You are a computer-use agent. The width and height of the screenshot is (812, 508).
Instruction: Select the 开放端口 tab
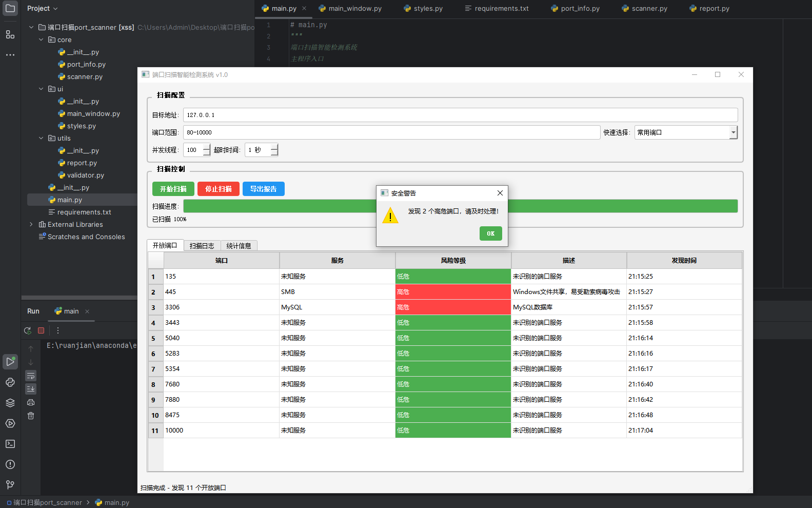click(165, 245)
